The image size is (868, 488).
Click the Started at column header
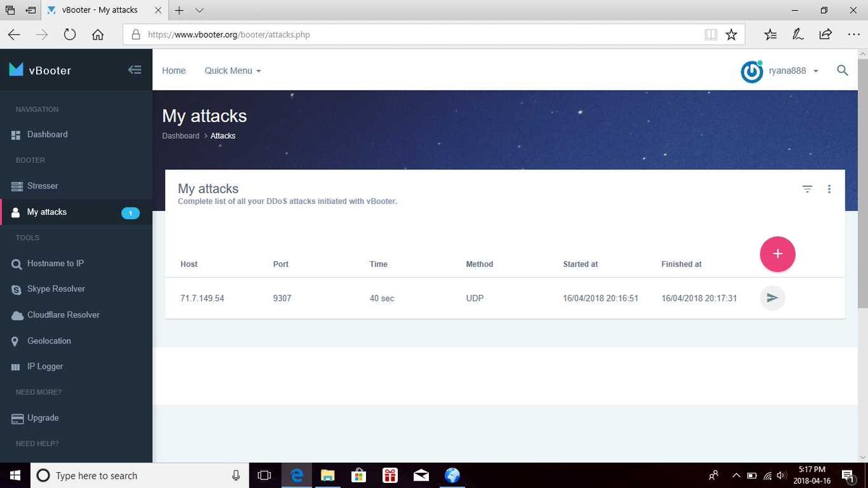(x=580, y=265)
